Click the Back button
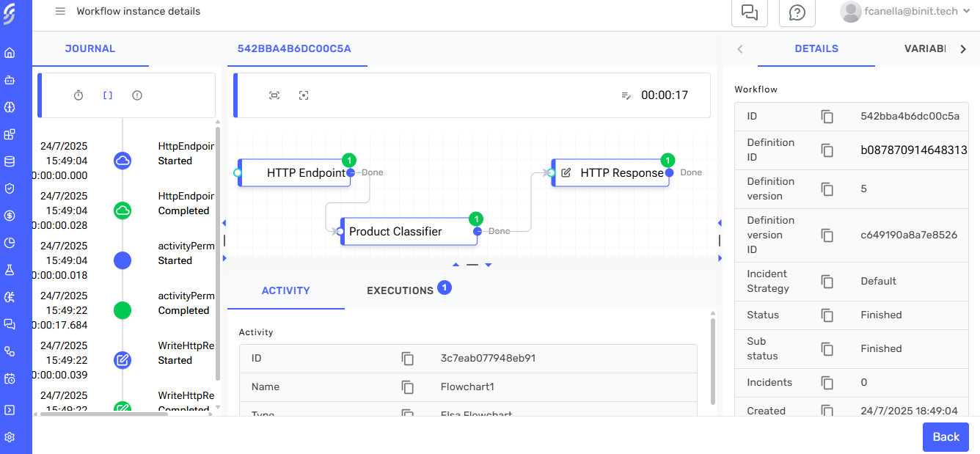Viewport: 980px width, 454px height. pyautogui.click(x=946, y=436)
